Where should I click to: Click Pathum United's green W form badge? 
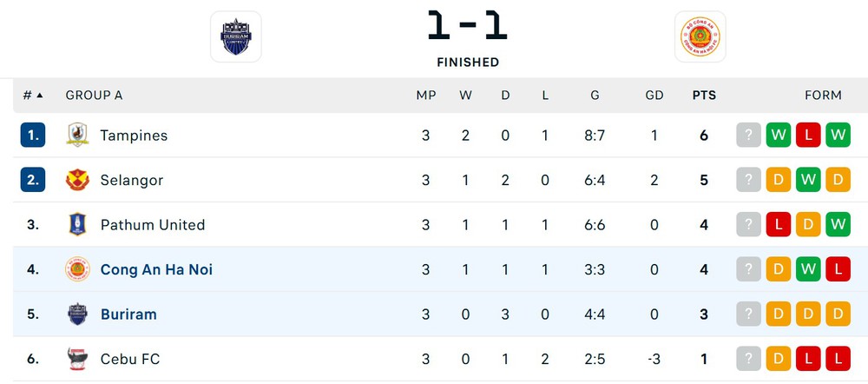(838, 224)
